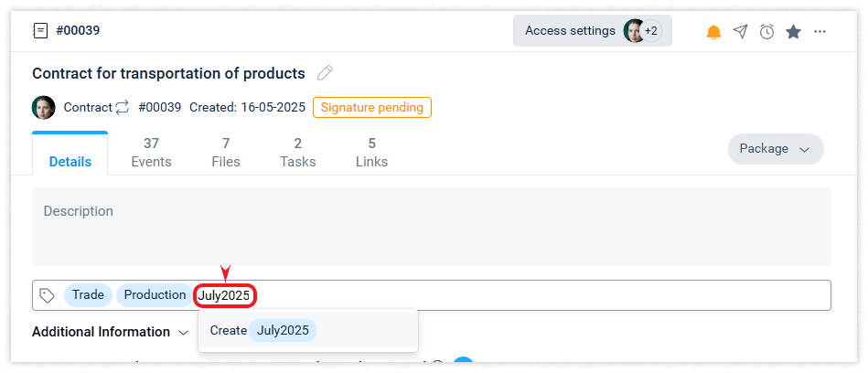The image size is (868, 373).
Task: Open the three-dot more options menu
Action: click(x=820, y=32)
